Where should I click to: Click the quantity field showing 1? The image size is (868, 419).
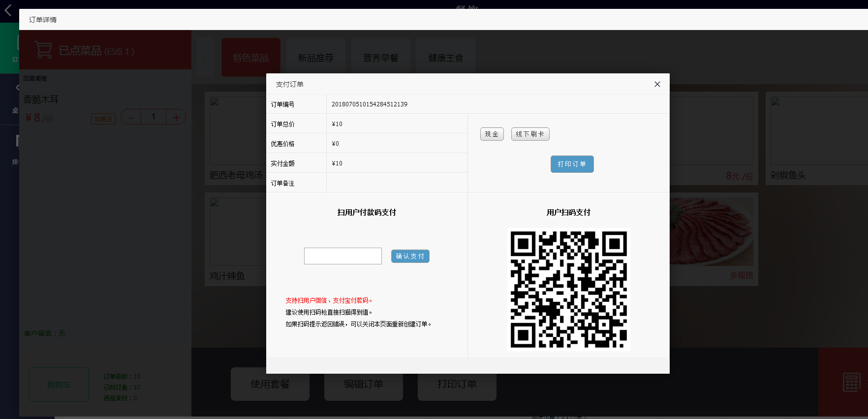[x=154, y=117]
